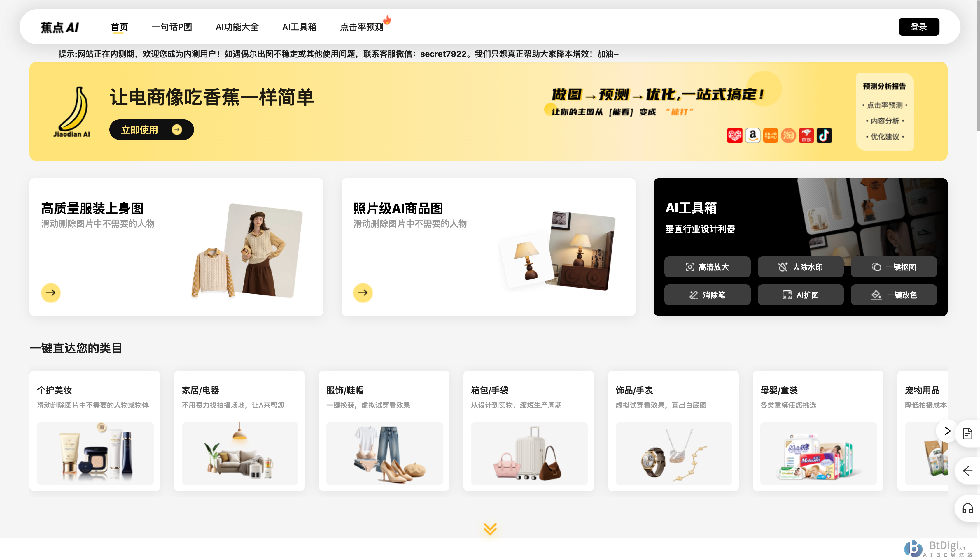
Task: Open the 点击率预测 nav tab
Action: [361, 27]
